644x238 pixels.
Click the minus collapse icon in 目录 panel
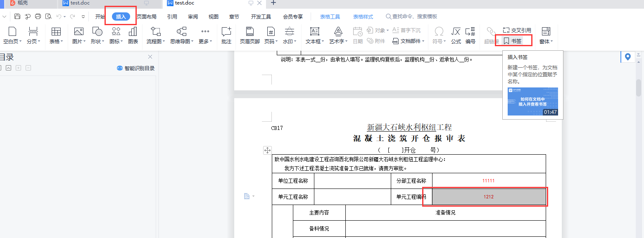point(28,68)
